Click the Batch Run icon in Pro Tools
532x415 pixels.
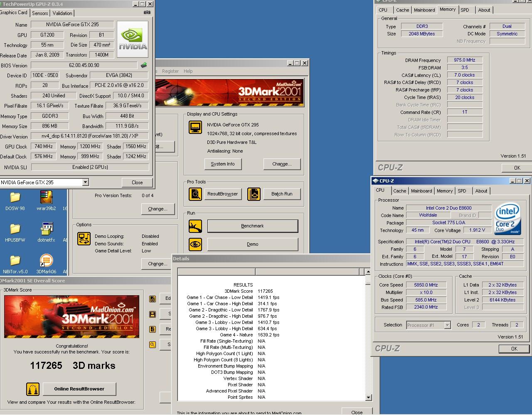click(x=254, y=194)
